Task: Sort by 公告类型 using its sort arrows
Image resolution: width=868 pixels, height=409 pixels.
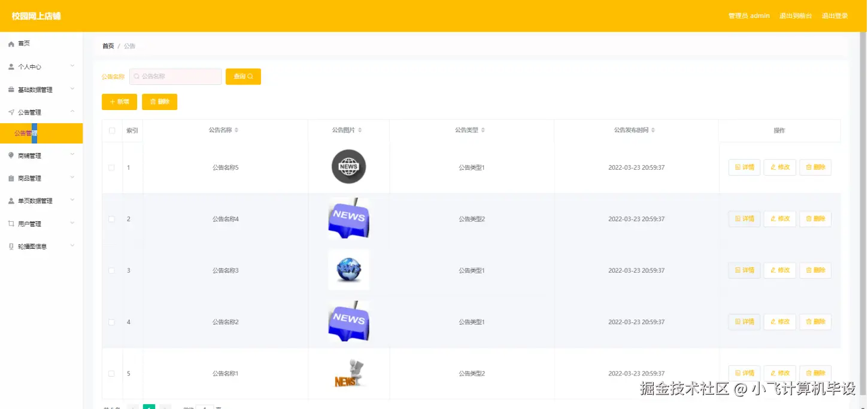Action: pos(483,130)
